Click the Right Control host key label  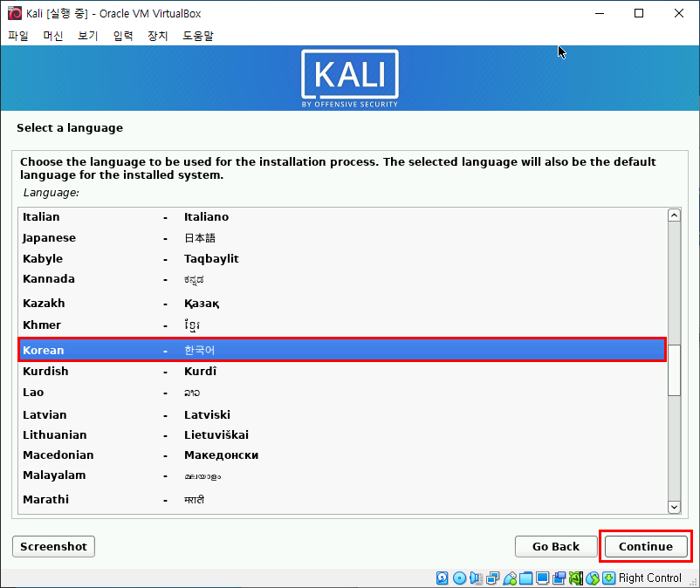[x=650, y=578]
